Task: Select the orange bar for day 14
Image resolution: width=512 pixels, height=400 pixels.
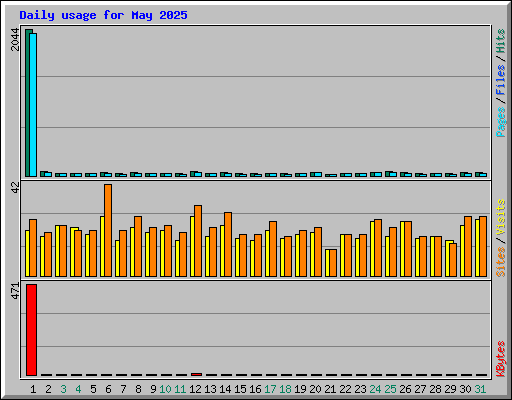Action: click(228, 244)
